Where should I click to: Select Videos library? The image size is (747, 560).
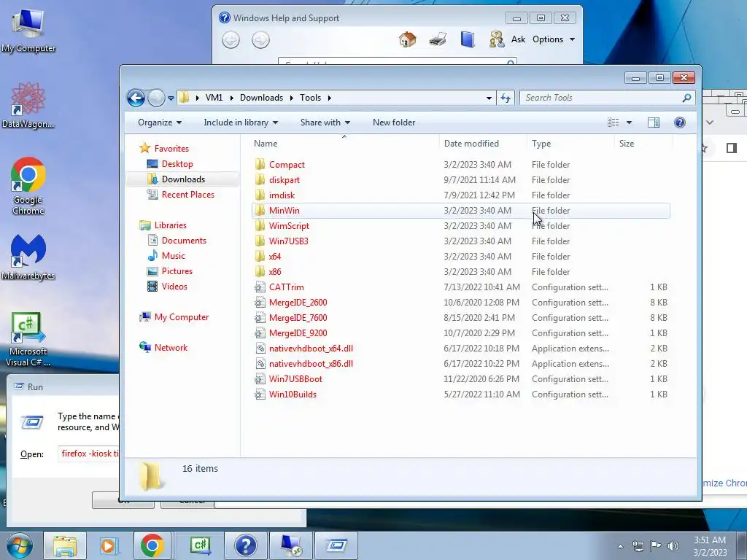tap(174, 286)
